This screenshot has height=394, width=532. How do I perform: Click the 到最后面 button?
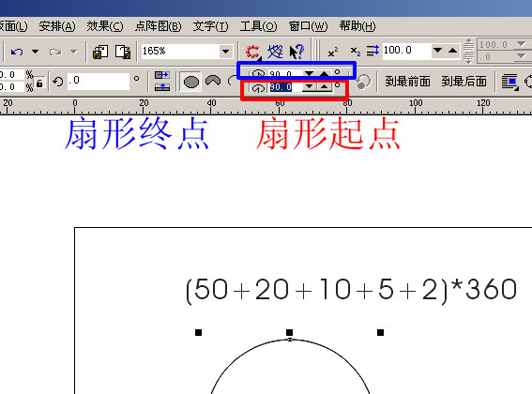(x=464, y=82)
